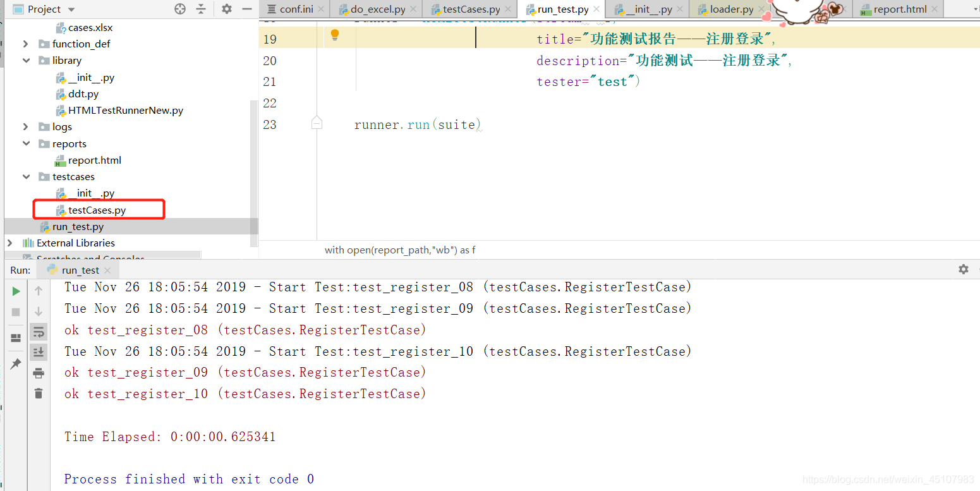This screenshot has width=980, height=491.
Task: Click the down arrow in Run console toolbar
Action: [39, 312]
